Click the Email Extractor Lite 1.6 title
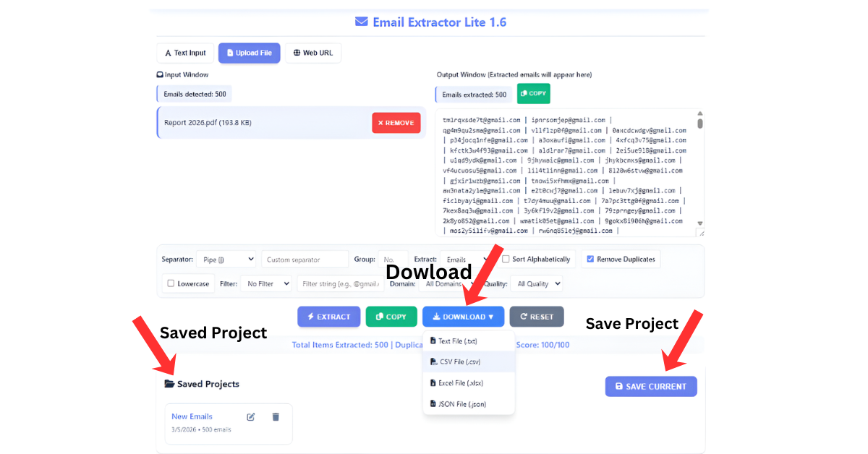Image resolution: width=868 pixels, height=454 pixels. (440, 22)
